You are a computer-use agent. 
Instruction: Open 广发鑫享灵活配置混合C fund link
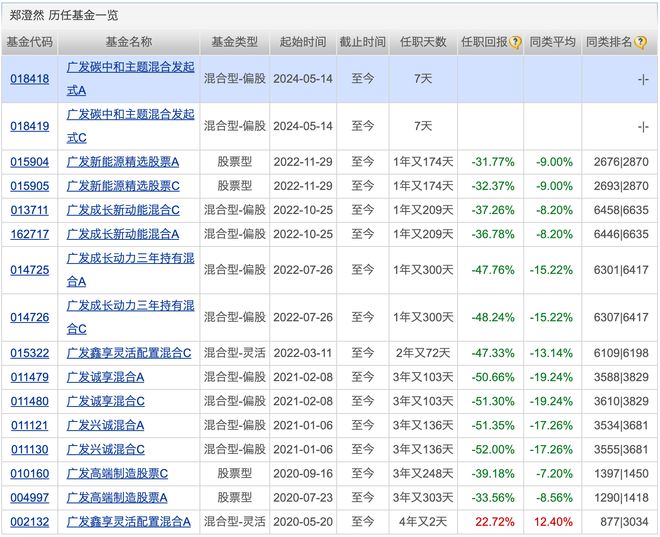point(129,353)
